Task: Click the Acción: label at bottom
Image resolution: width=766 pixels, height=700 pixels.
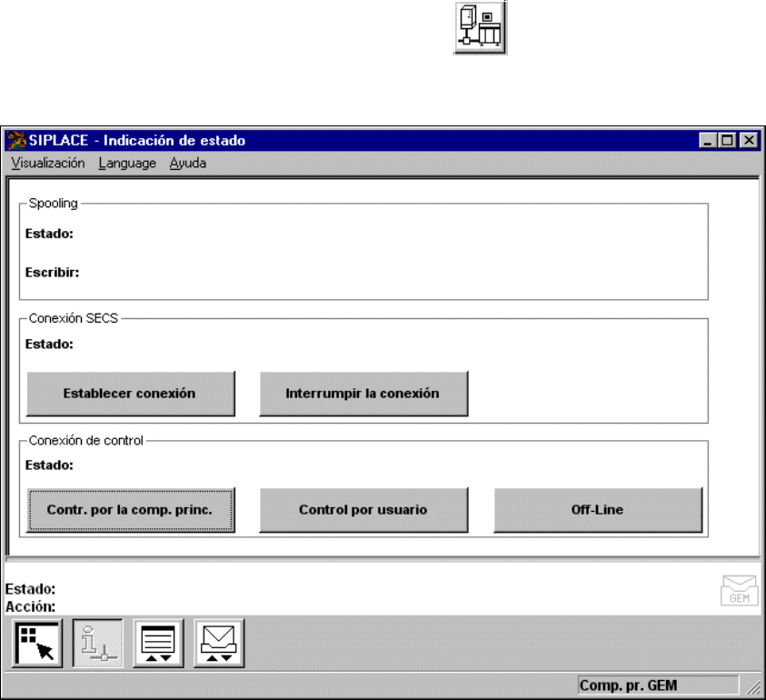Action: point(30,606)
